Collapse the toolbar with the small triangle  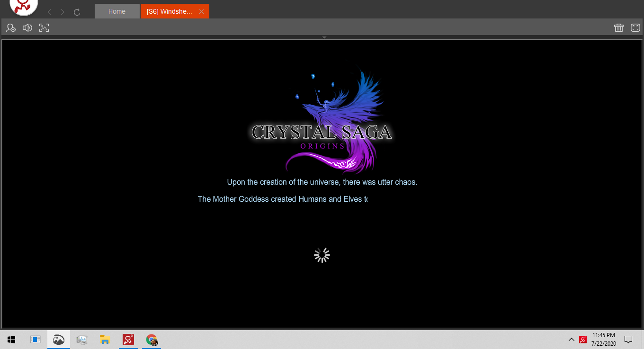(324, 37)
